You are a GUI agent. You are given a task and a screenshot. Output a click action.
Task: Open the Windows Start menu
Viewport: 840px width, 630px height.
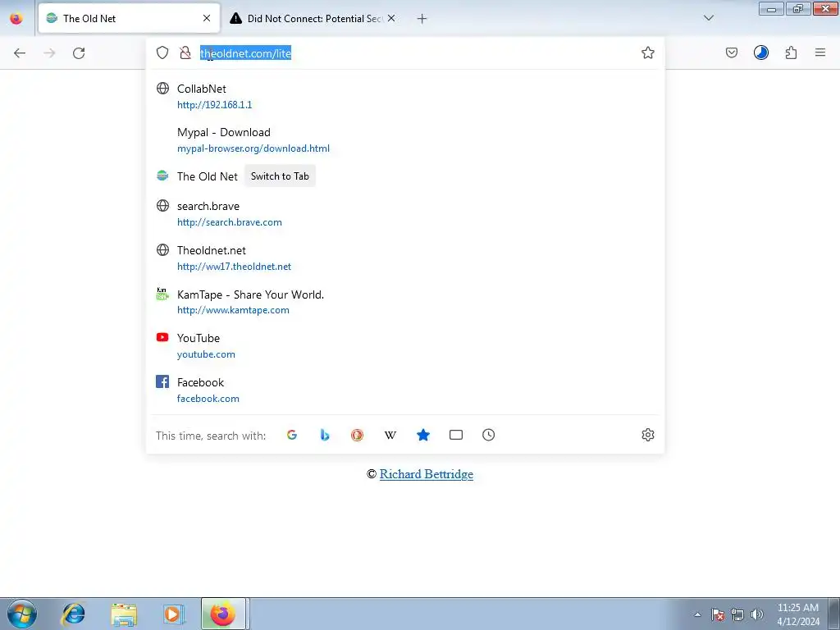(22, 614)
